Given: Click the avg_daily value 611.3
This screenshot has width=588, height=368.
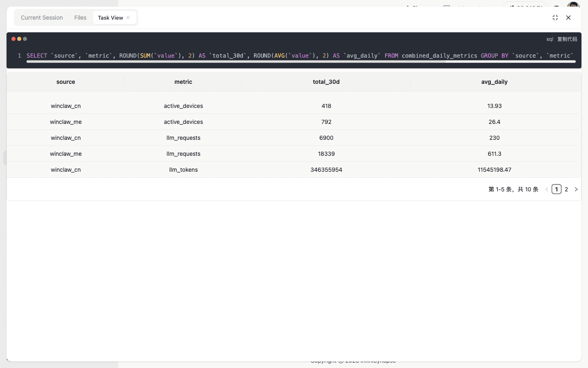Looking at the screenshot, I should pos(494,154).
